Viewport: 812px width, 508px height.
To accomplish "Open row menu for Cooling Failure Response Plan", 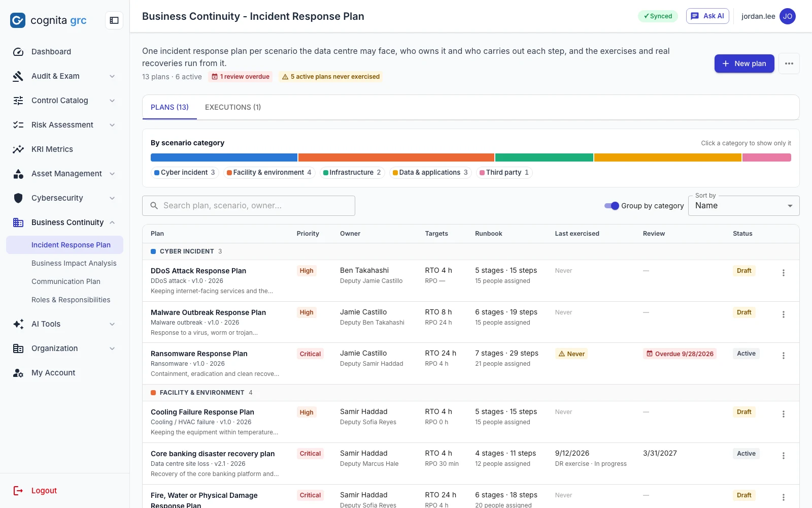I will (x=784, y=414).
